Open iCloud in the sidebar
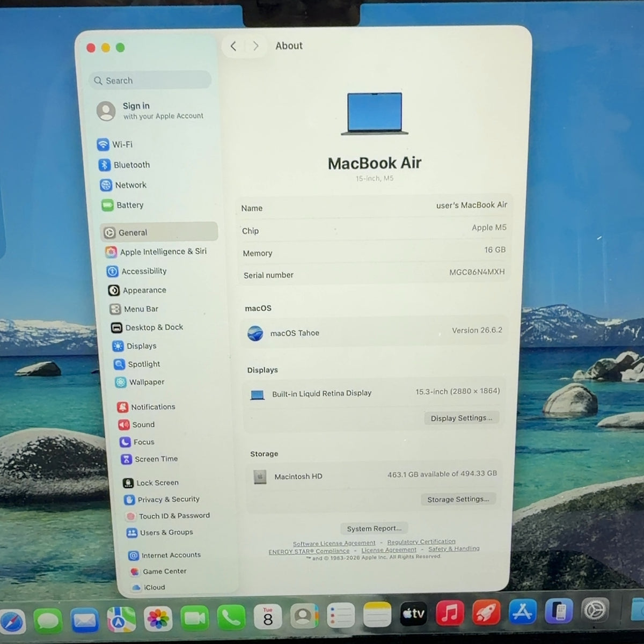The image size is (644, 644). pyautogui.click(x=148, y=588)
